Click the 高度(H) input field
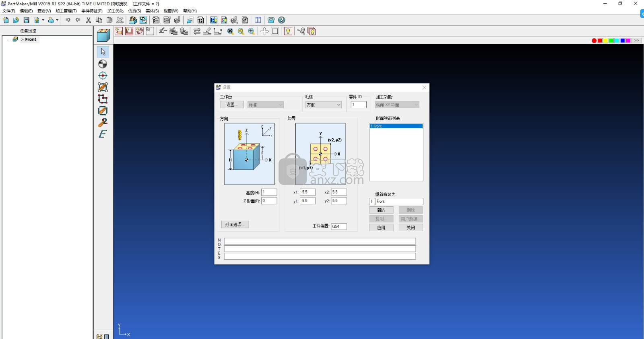 coord(269,192)
